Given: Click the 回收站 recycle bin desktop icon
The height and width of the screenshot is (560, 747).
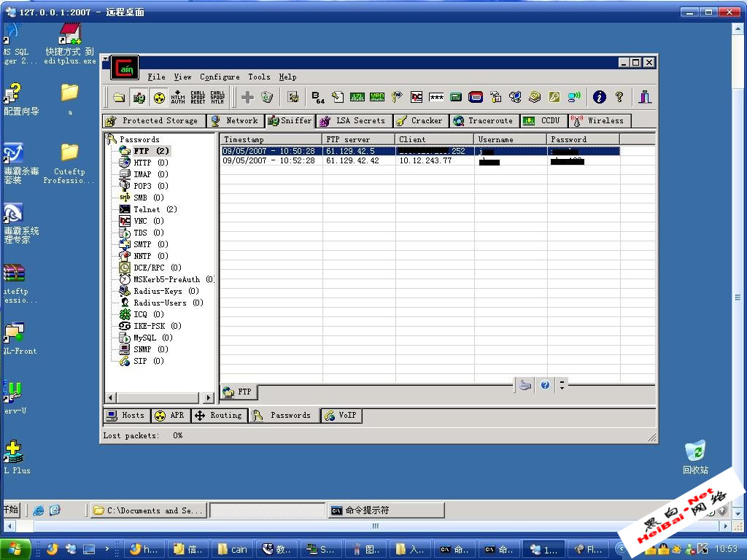Looking at the screenshot, I should click(695, 458).
